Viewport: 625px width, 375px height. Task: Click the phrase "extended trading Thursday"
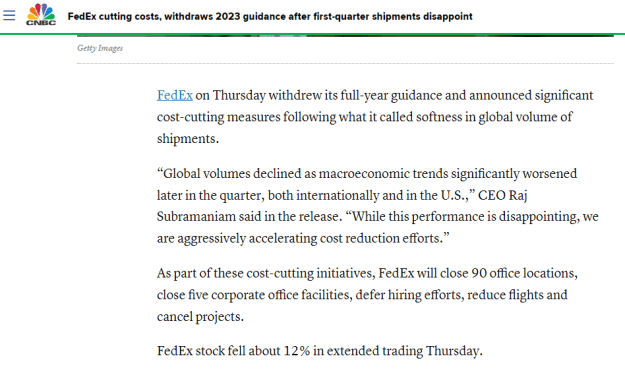[403, 351]
